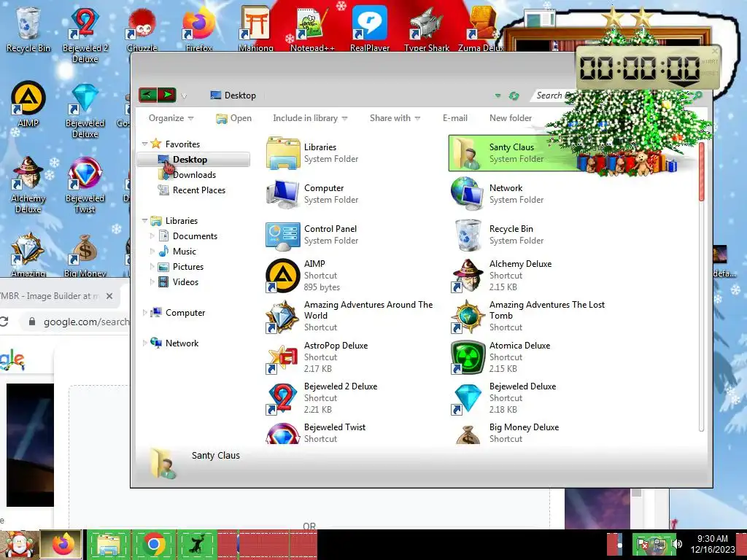The width and height of the screenshot is (747, 560).
Task: Click the RealPlayer desktop icon
Action: point(370,29)
